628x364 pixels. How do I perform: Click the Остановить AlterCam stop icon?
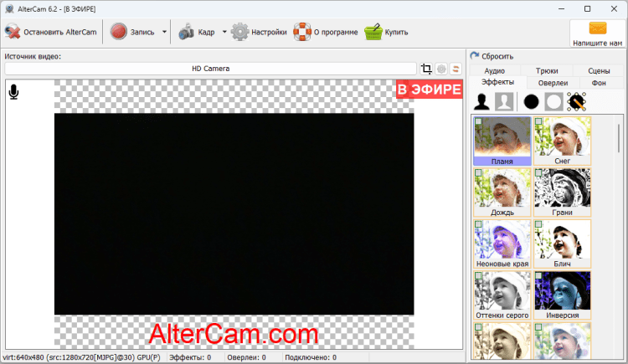[x=13, y=32]
